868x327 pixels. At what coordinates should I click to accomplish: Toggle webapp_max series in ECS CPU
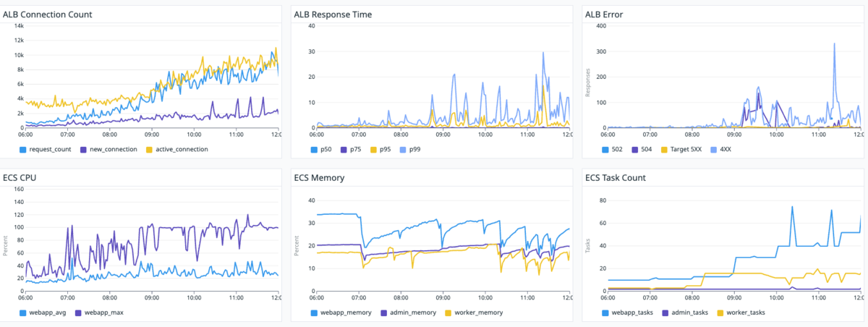(x=100, y=313)
